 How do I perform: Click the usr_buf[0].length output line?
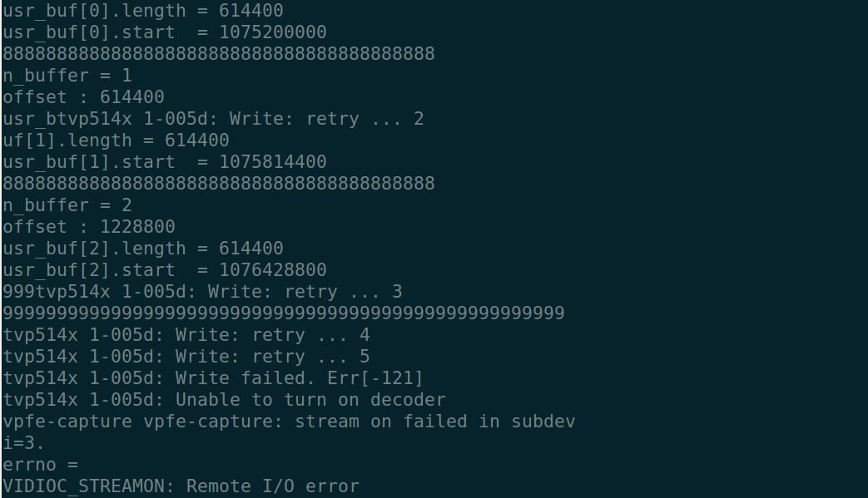pyautogui.click(x=143, y=11)
